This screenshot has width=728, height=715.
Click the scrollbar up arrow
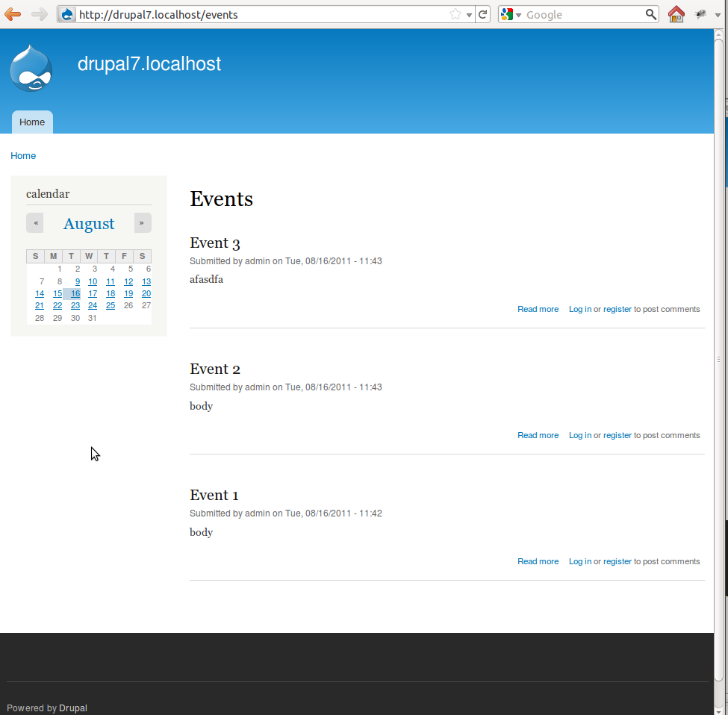point(718,34)
